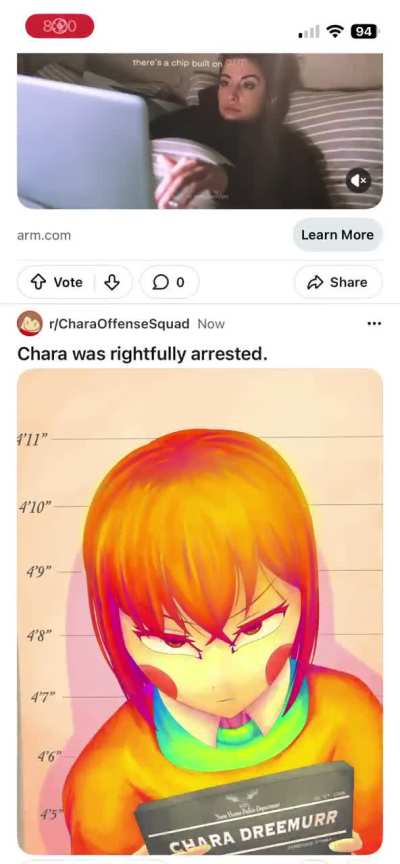400x864 pixels.
Task: Open post titled Chara was rightfully arrested
Action: pyautogui.click(x=143, y=354)
